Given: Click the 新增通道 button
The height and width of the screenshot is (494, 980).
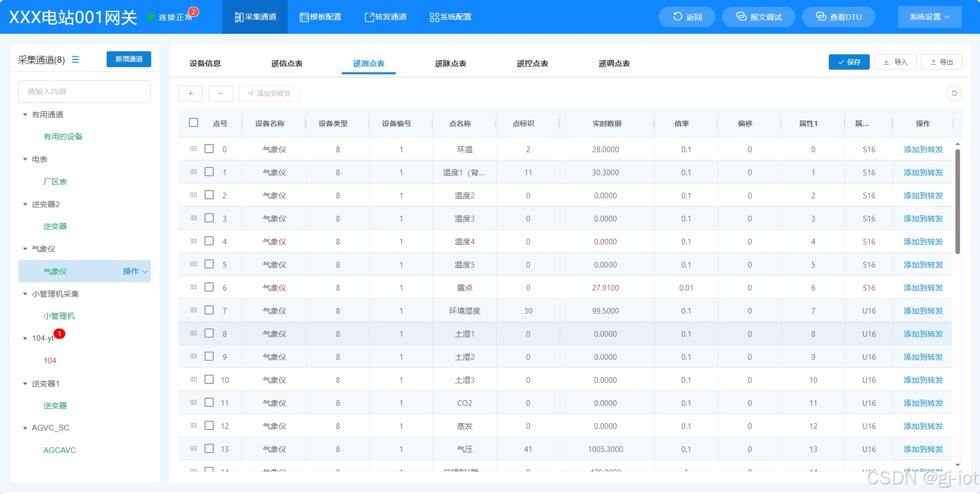Looking at the screenshot, I should 129,59.
